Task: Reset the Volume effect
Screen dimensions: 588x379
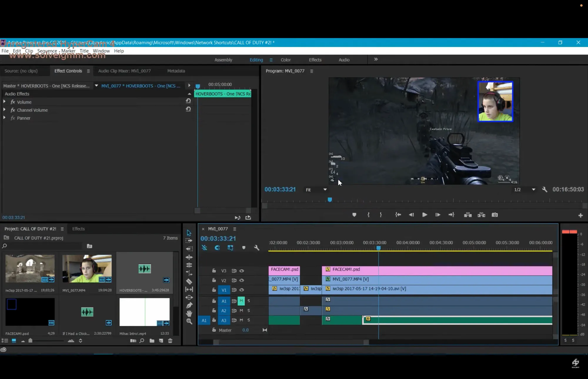Action: click(188, 101)
